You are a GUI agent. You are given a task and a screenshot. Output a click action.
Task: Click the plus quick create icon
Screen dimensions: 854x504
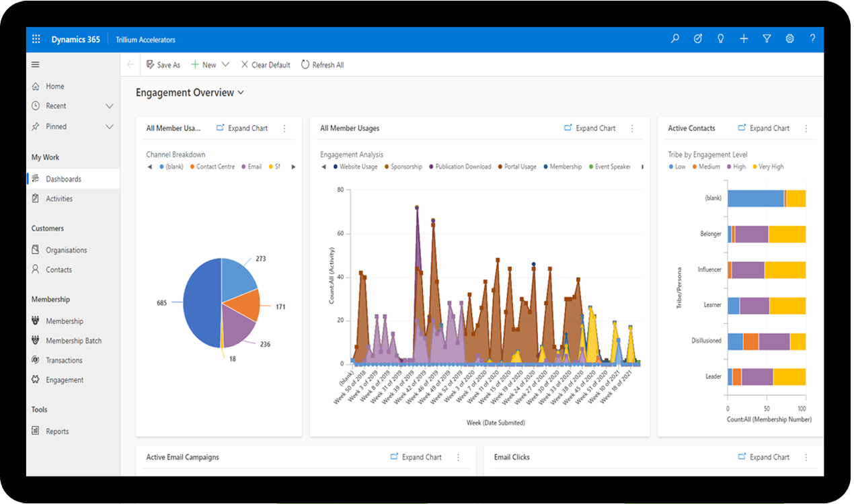point(744,39)
